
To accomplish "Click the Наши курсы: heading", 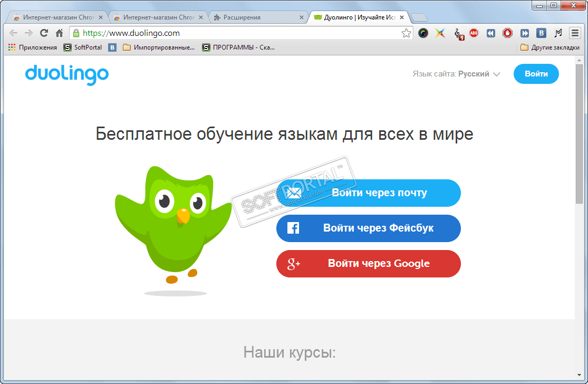I will pyautogui.click(x=290, y=352).
